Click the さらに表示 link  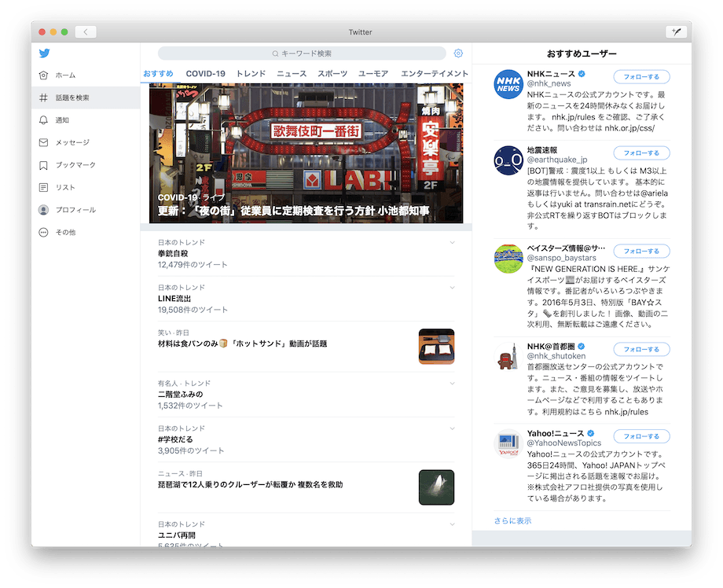[512, 520]
